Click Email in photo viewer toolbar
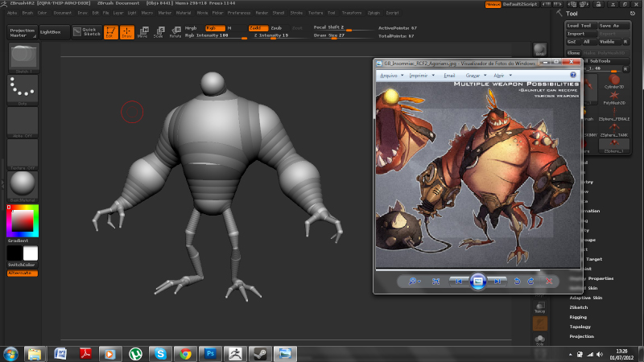 (x=449, y=76)
